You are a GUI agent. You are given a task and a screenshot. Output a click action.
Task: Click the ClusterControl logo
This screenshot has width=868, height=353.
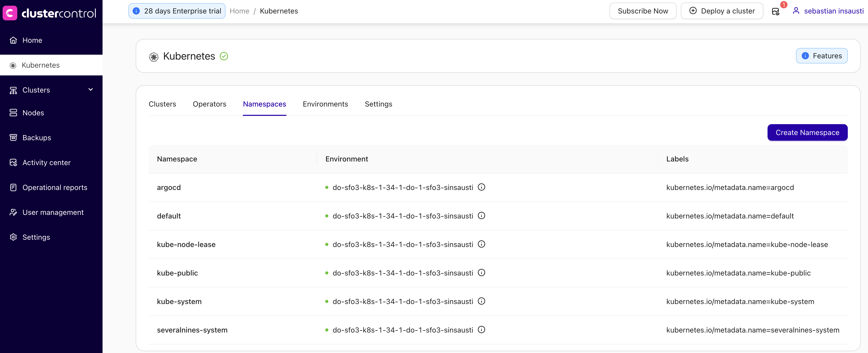pyautogui.click(x=49, y=13)
